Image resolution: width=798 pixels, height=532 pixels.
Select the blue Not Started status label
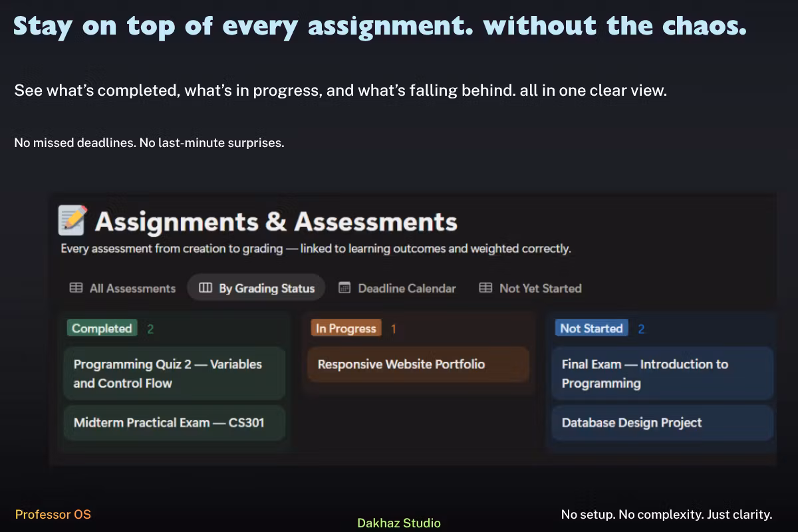click(x=591, y=329)
